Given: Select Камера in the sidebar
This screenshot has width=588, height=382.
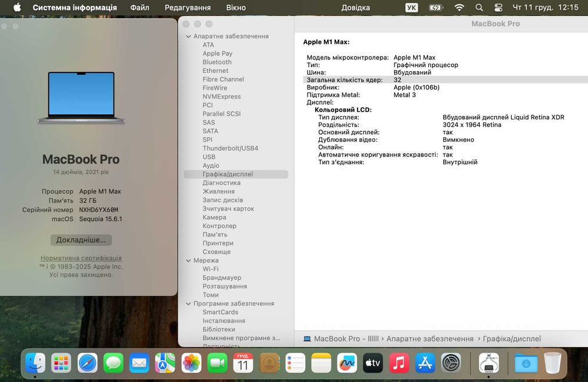Looking at the screenshot, I should click(x=214, y=217).
